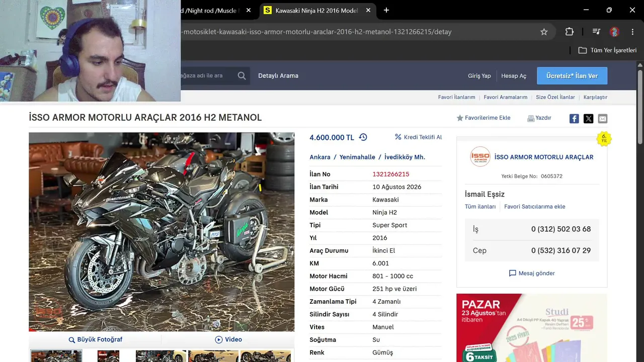This screenshot has width=644, height=362.
Task: Click the Motor Gücü value 251 hp ve üzeri
Action: tap(394, 289)
